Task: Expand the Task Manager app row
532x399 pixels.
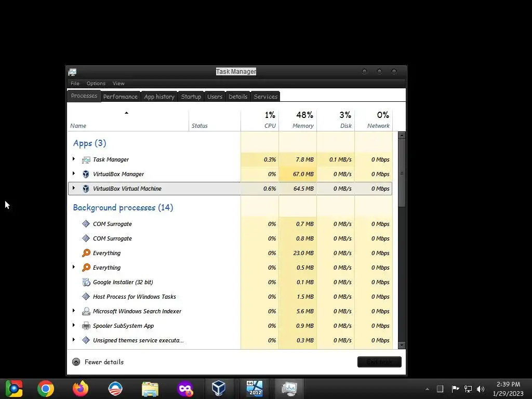Action: tap(74, 159)
